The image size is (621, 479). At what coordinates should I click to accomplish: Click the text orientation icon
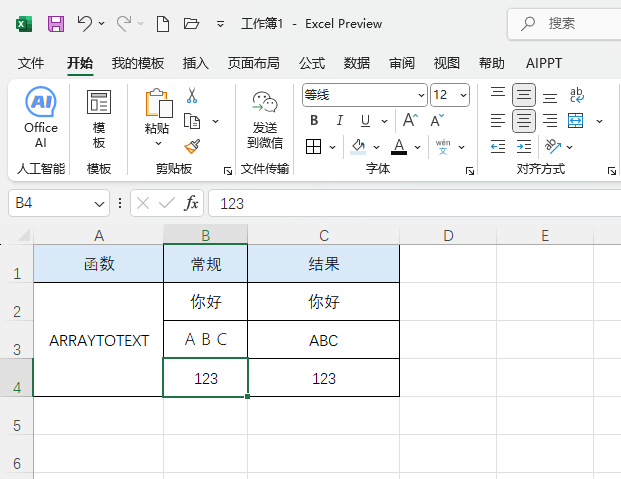pyautogui.click(x=552, y=147)
